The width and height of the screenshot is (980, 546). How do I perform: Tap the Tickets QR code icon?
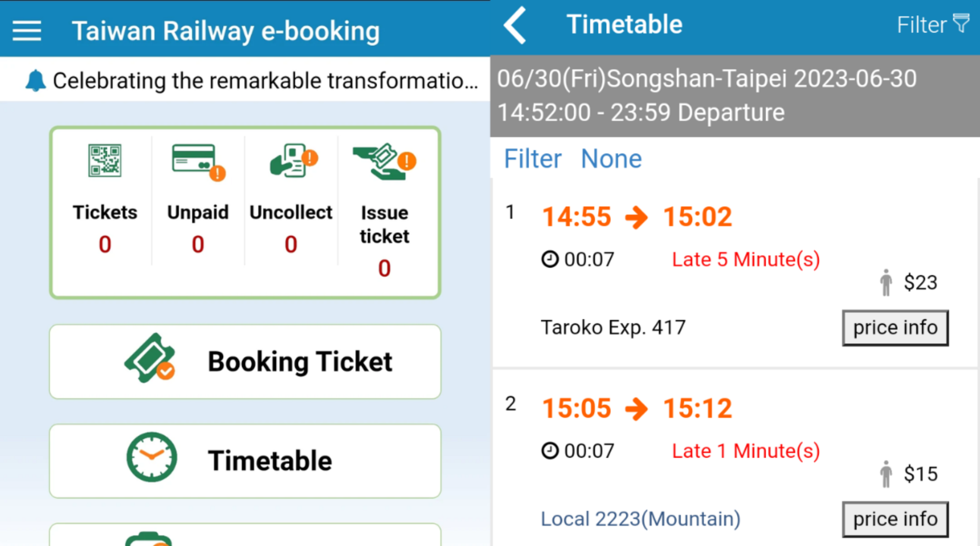[x=104, y=162]
